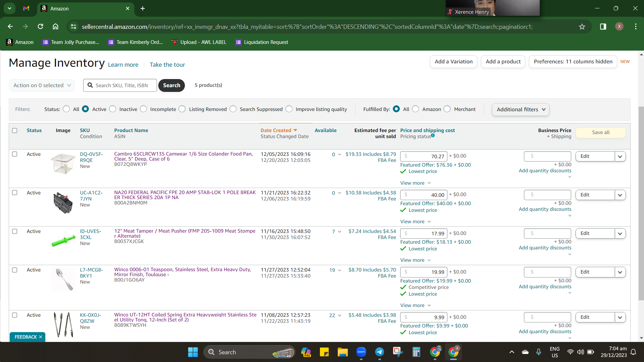Open the browser home page

(x=55, y=26)
